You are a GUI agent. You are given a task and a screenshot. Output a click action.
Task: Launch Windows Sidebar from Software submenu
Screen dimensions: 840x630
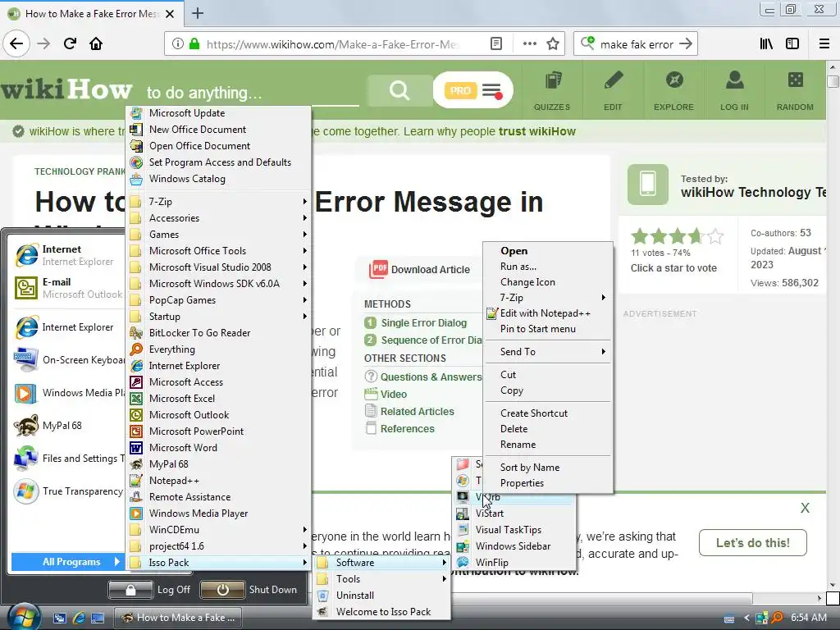[514, 546]
